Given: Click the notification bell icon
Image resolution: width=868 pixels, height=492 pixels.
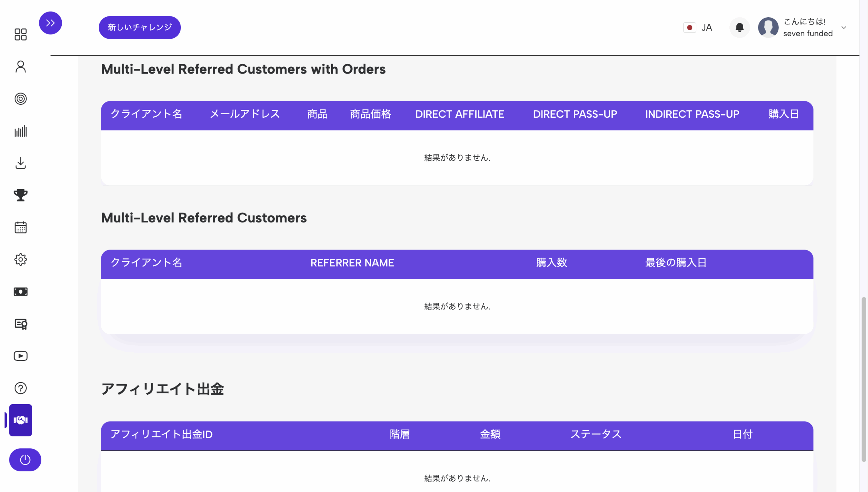Looking at the screenshot, I should tap(739, 27).
